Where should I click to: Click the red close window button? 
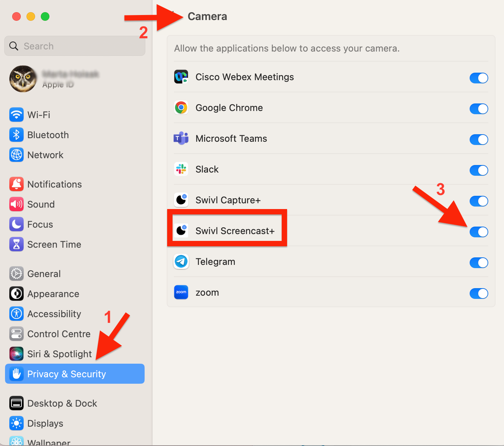(x=16, y=16)
